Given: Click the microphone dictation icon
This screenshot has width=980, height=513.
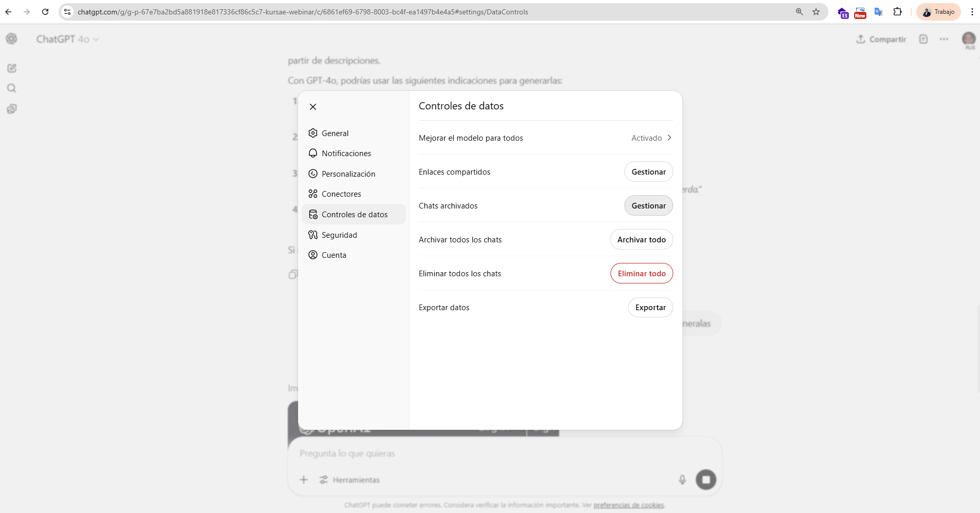Looking at the screenshot, I should coord(682,480).
